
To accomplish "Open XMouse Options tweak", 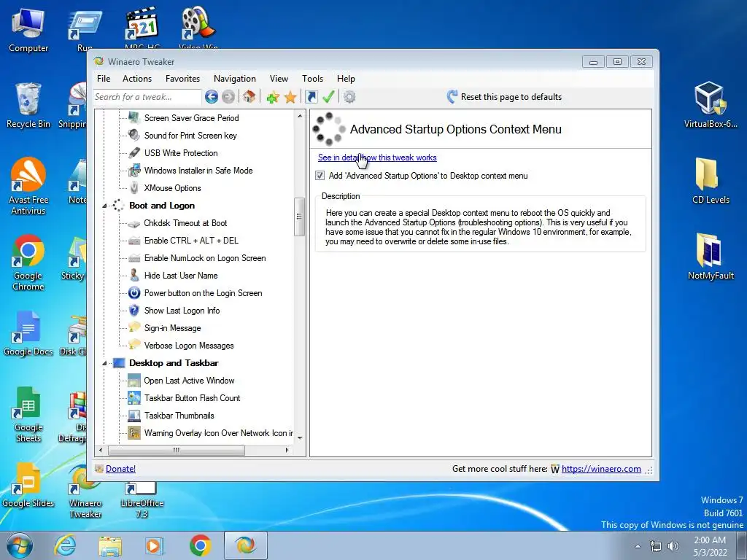I will pos(172,188).
